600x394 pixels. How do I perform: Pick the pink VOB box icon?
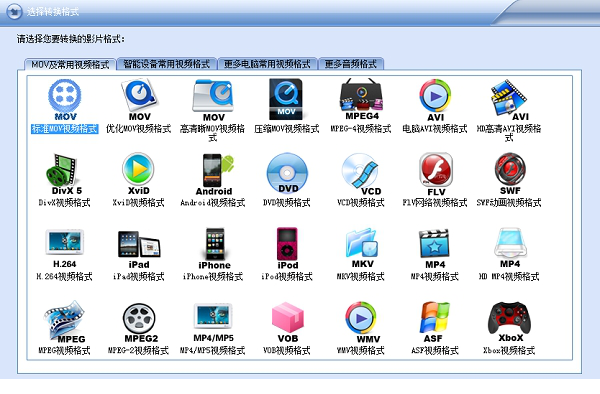click(x=288, y=322)
